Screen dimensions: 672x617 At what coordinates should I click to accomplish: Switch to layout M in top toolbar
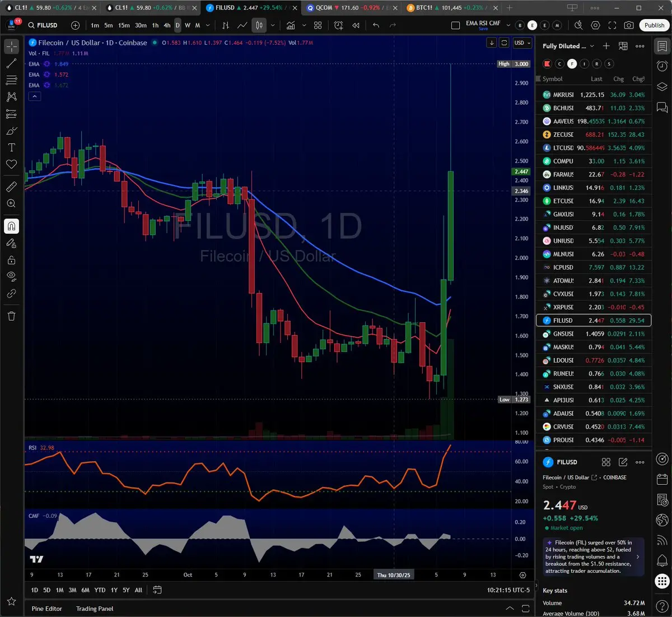pyautogui.click(x=557, y=25)
